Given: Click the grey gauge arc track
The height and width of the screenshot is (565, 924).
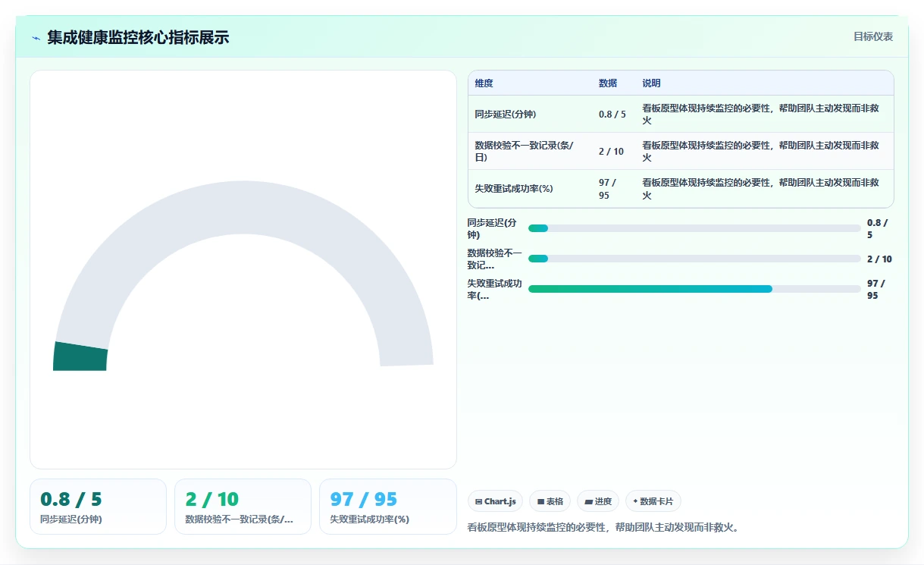Looking at the screenshot, I should 244,207.
